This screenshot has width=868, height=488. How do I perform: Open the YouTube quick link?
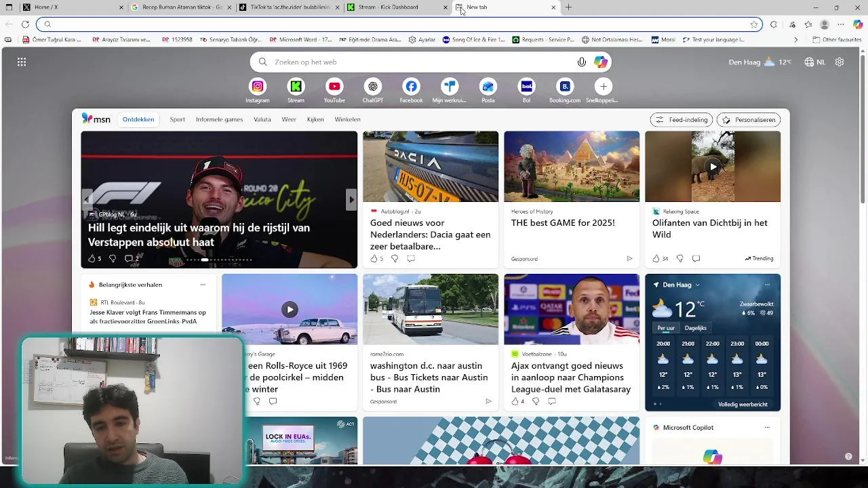tap(334, 87)
